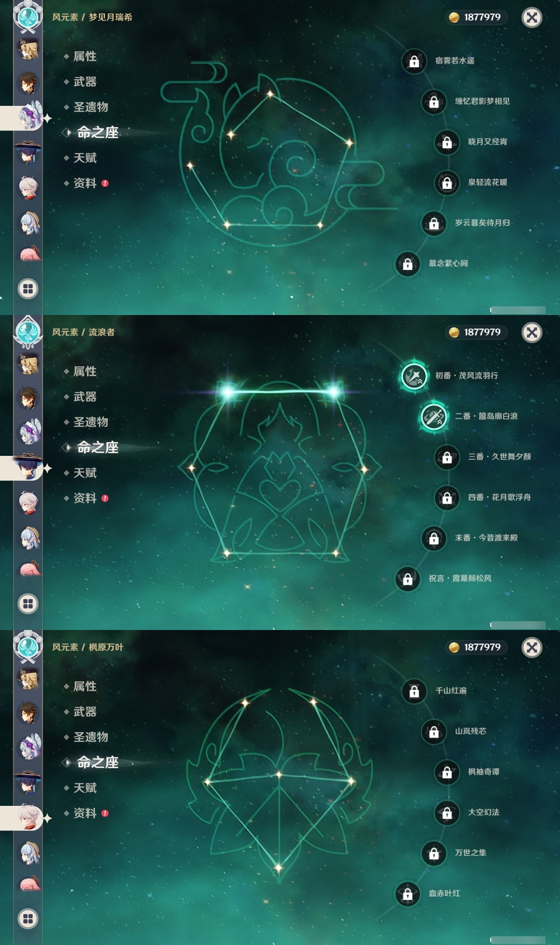The height and width of the screenshot is (945, 560).
Task: Open the character grid button on 枫原万叶 screen
Action: coord(28,919)
